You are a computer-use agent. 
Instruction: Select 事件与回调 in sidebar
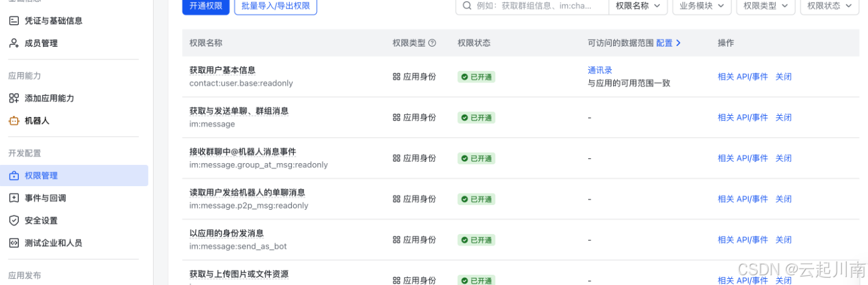pyautogui.click(x=46, y=198)
